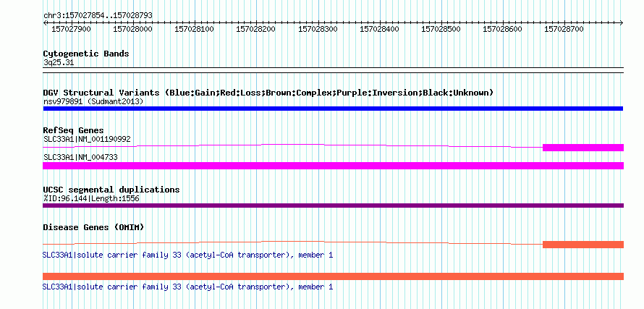Click the full-width magenta NM_004733 bar
This screenshot has width=644, height=309.
coord(333,166)
